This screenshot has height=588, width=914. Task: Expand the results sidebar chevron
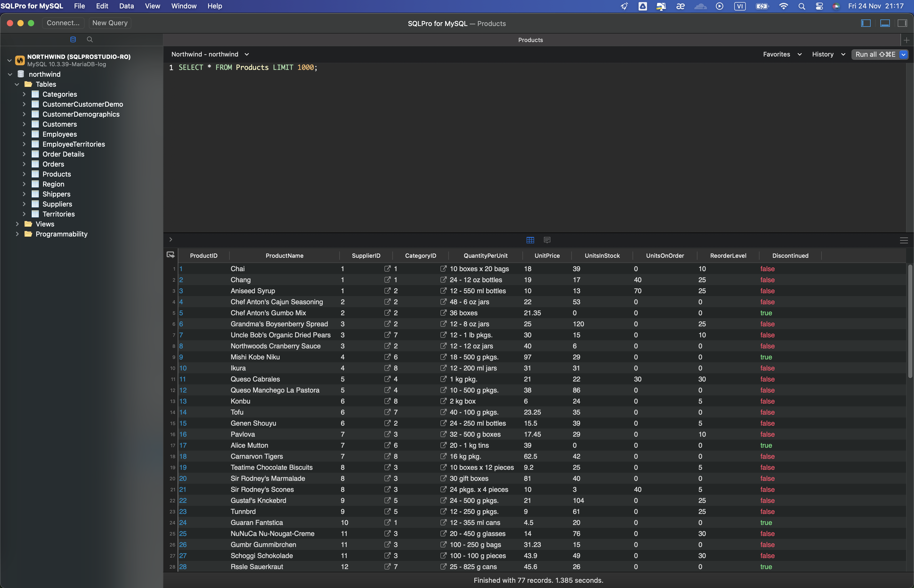point(171,239)
